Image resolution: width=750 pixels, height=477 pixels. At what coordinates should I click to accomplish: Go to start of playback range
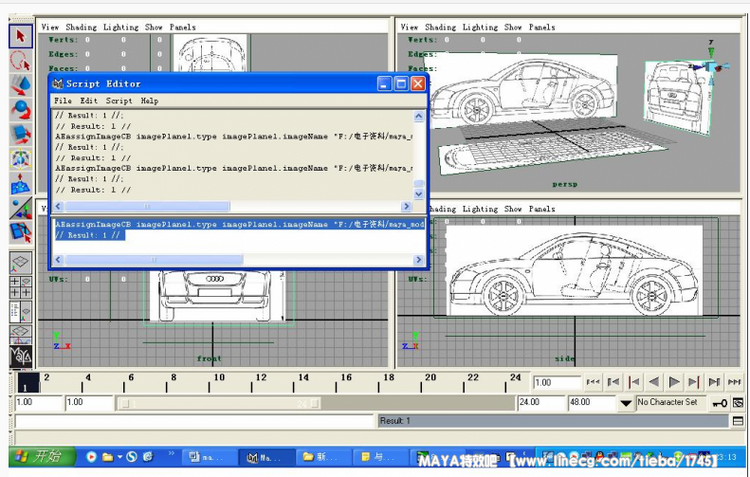pyautogui.click(x=593, y=382)
